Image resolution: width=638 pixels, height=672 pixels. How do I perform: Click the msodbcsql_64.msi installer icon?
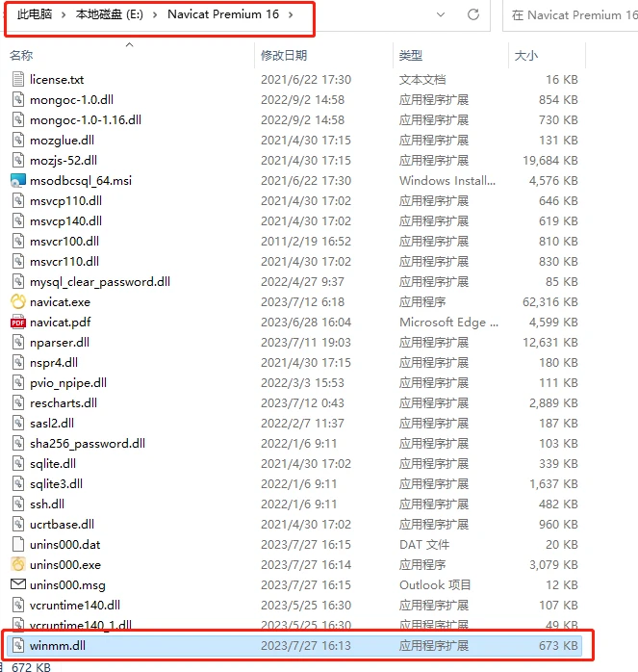[18, 181]
